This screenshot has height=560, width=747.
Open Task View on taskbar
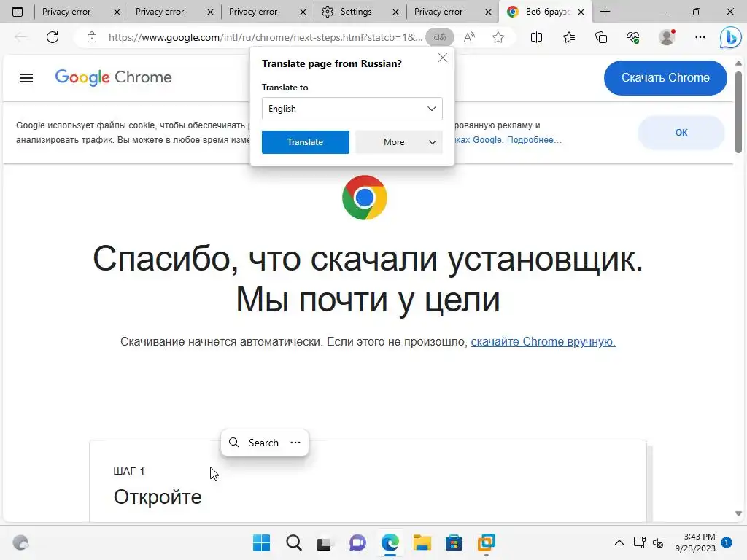[325, 542]
